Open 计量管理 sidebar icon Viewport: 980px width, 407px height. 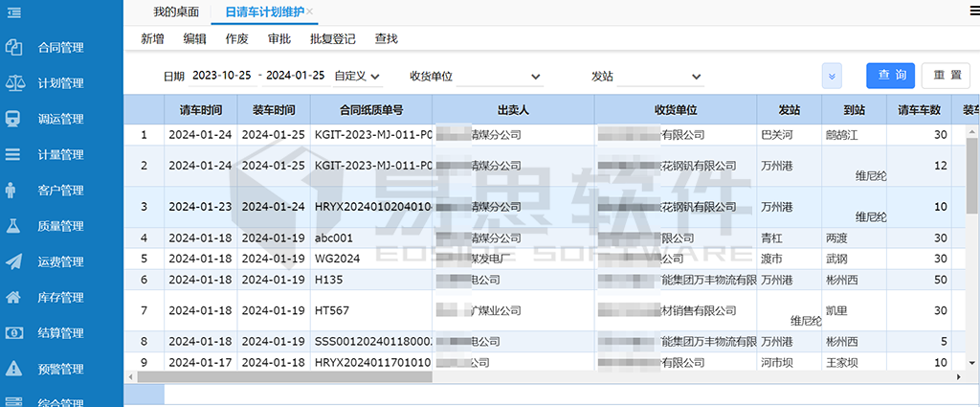click(14, 154)
